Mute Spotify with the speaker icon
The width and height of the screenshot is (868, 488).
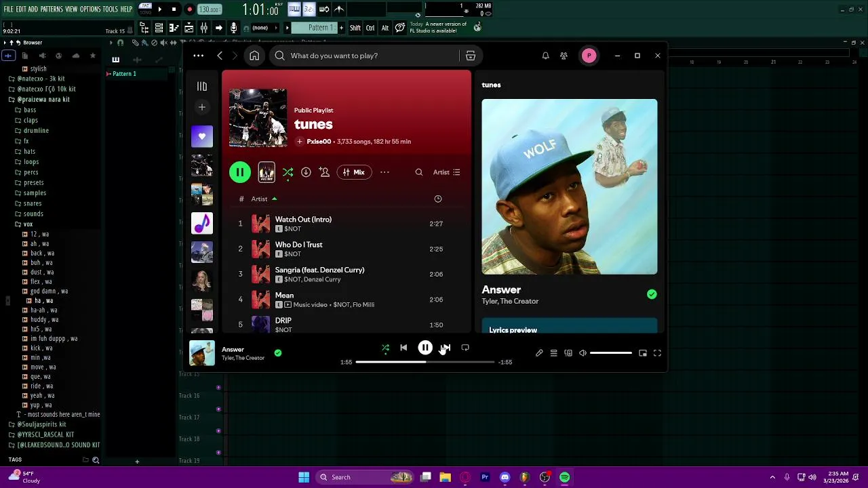(583, 353)
